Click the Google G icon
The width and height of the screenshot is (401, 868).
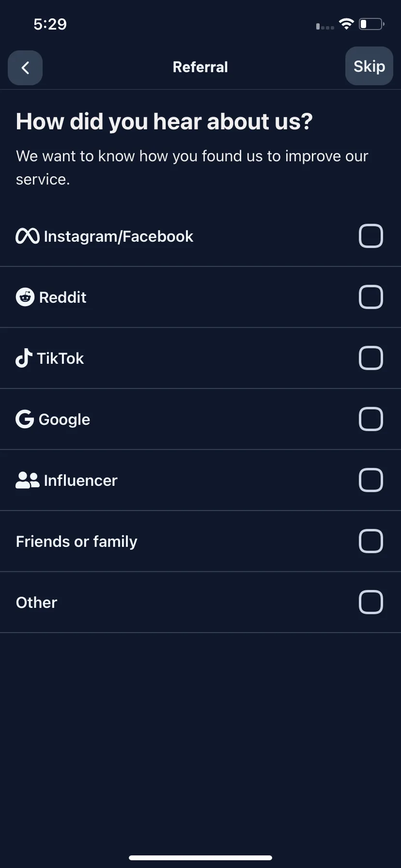tap(25, 419)
